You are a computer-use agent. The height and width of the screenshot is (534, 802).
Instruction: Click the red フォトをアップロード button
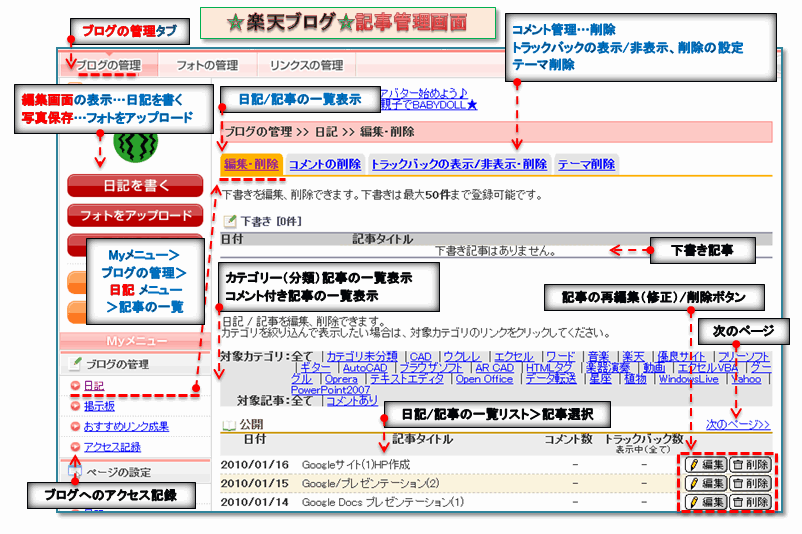[x=135, y=215]
